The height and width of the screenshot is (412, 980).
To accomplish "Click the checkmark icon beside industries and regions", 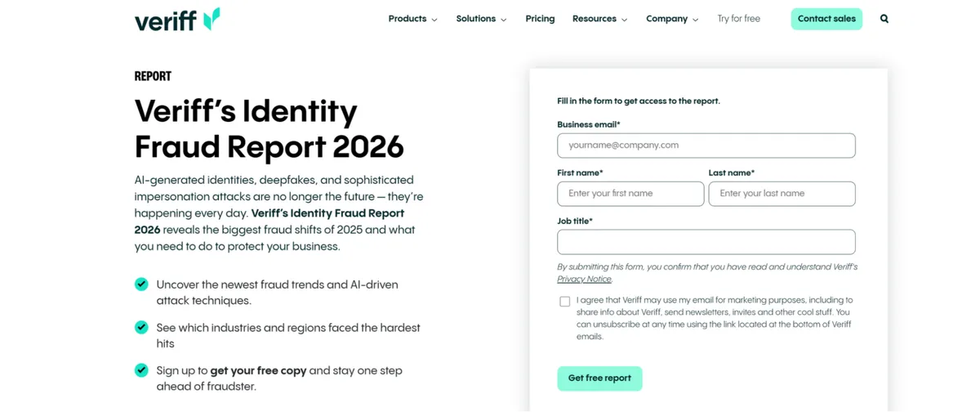I will (x=141, y=328).
